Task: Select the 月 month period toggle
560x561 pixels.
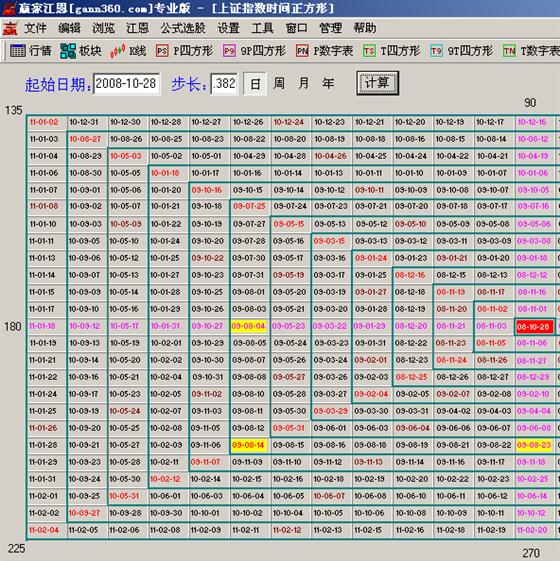Action: click(303, 84)
